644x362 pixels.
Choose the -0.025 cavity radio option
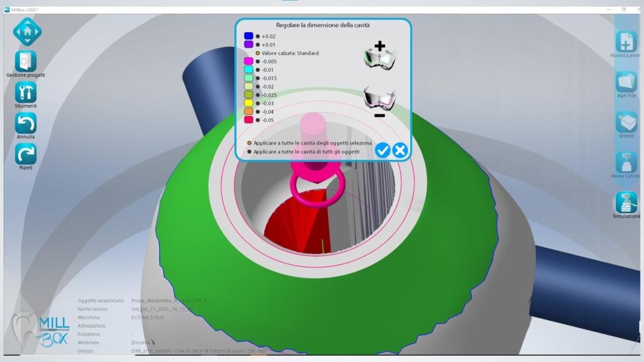click(258, 95)
